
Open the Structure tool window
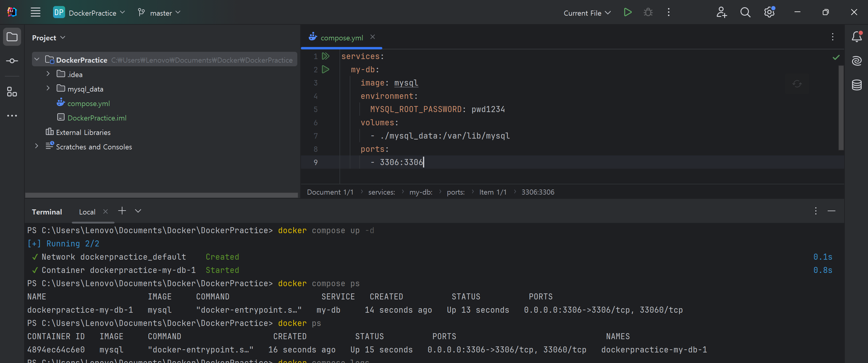click(12, 92)
